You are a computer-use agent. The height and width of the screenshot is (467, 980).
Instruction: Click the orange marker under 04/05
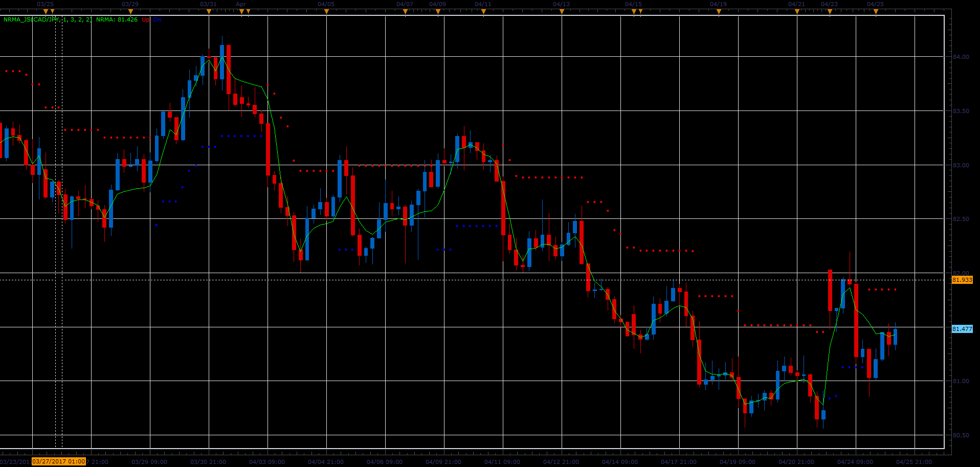coord(326,11)
